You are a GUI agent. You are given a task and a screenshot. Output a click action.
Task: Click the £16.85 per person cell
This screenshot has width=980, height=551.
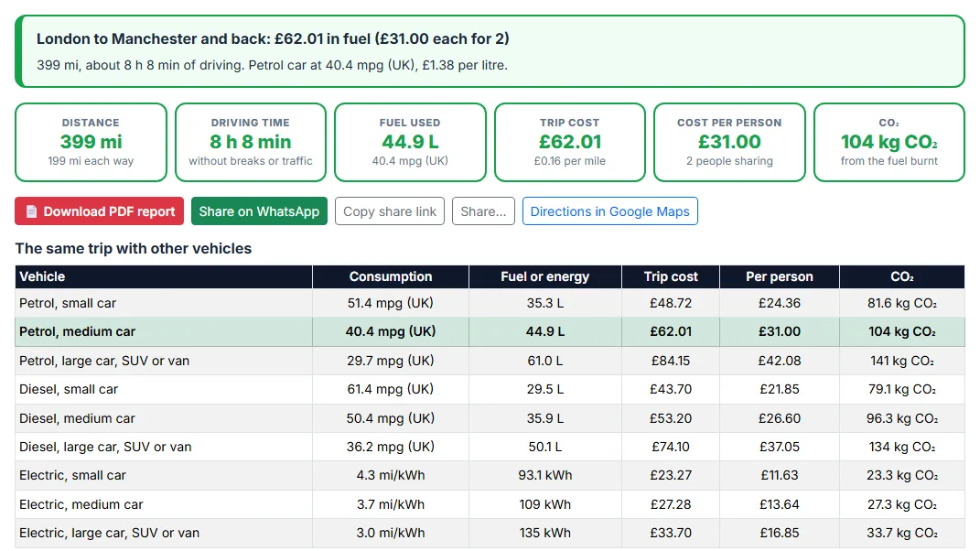click(x=780, y=534)
